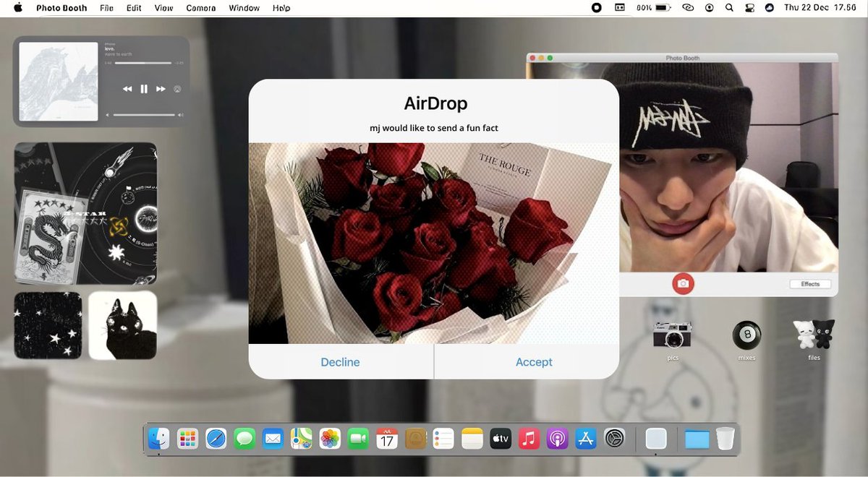Open the blue folder in the dock
This screenshot has height=477, width=868.
tap(697, 439)
